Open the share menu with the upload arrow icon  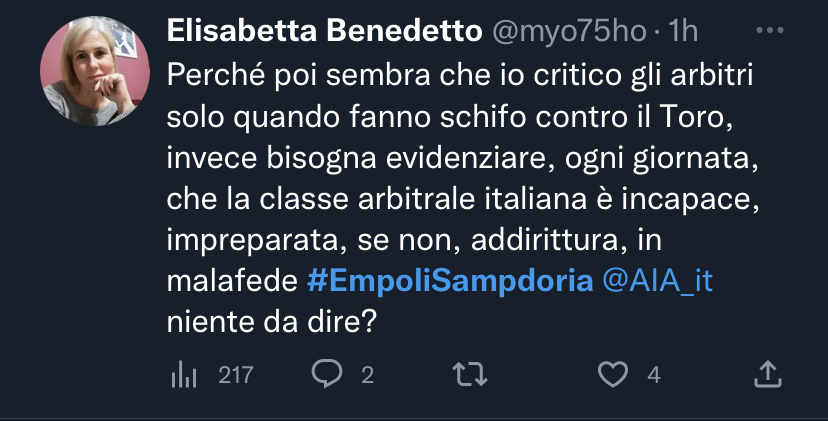click(x=766, y=375)
